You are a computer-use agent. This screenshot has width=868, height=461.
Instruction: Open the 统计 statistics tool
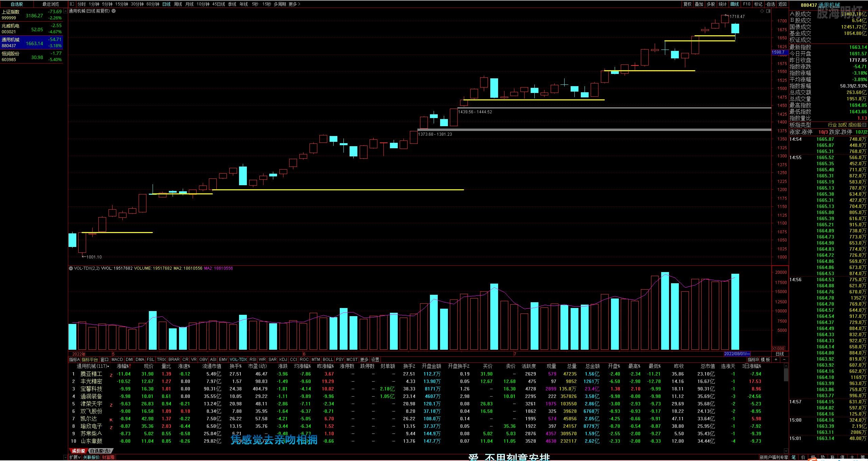[723, 4]
